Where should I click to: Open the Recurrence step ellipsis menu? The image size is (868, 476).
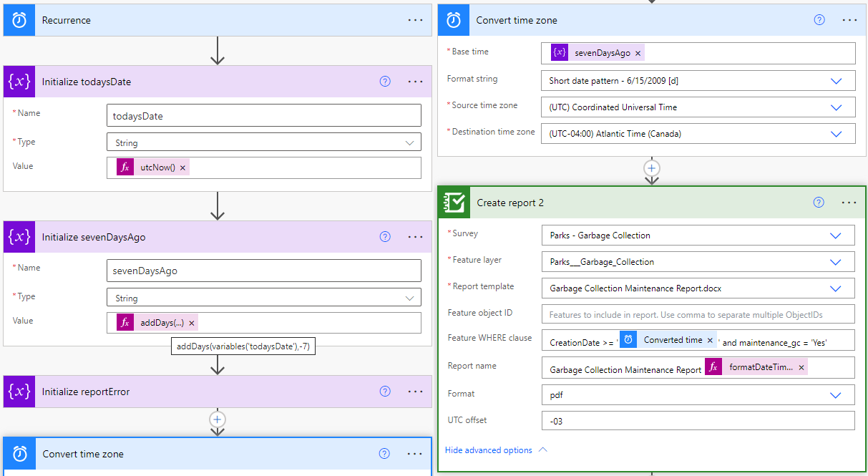point(416,19)
